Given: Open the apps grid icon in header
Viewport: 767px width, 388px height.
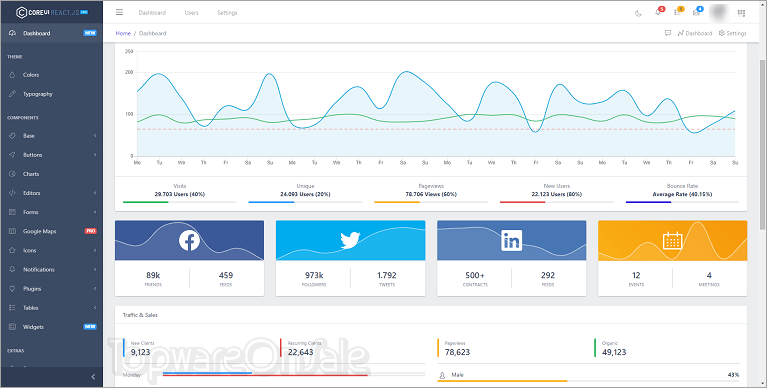Looking at the screenshot, I should (742, 13).
